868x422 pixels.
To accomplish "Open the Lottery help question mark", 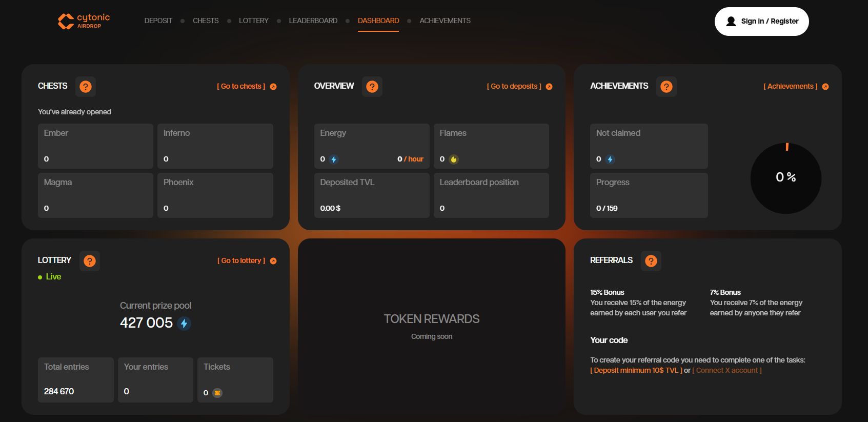I will pos(90,261).
